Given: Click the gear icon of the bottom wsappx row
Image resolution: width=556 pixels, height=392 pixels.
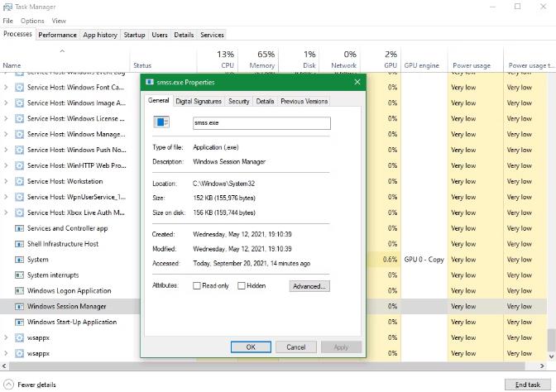Looking at the screenshot, I should click(x=19, y=353).
